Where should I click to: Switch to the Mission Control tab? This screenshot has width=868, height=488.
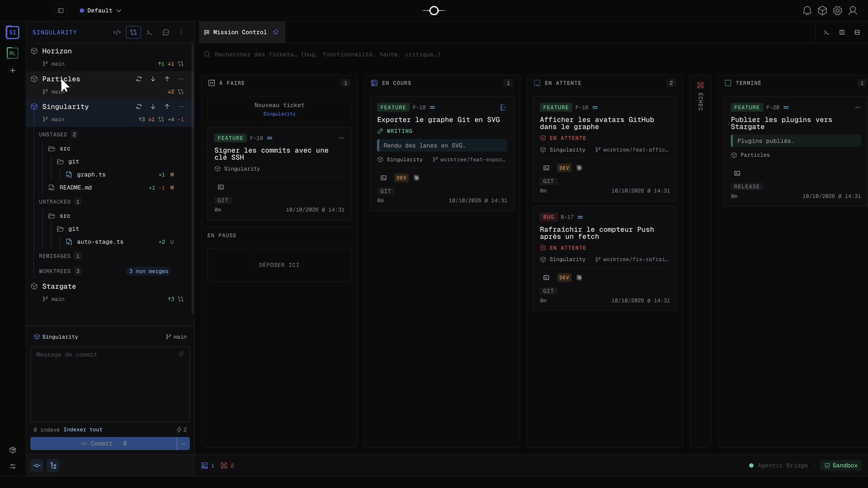coord(242,33)
